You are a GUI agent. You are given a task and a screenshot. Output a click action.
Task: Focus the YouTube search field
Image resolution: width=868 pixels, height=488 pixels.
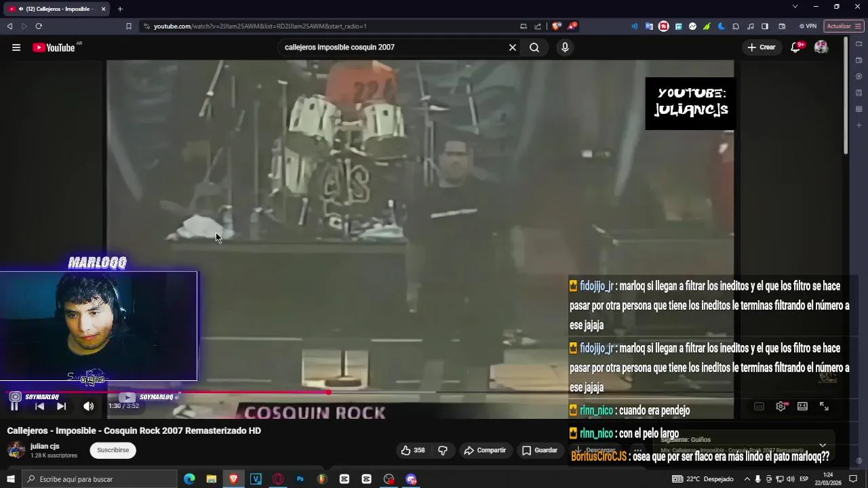[392, 47]
